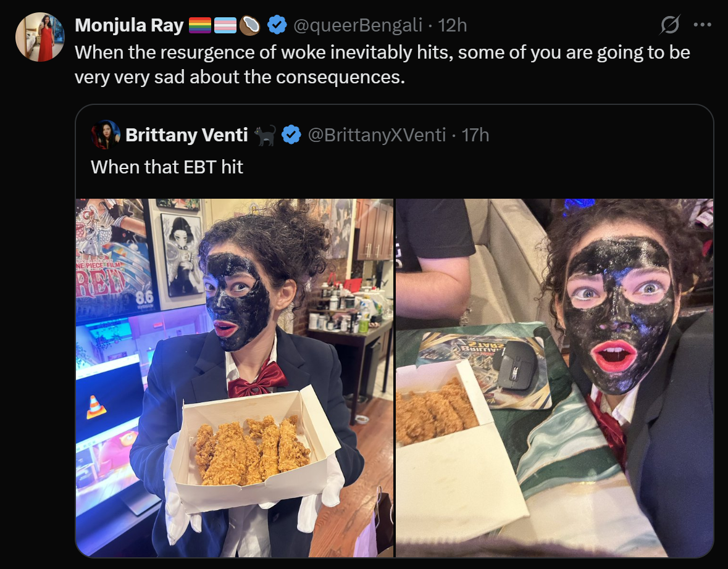Click the Monjula Ray display name
The height and width of the screenshot is (569, 728).
tap(129, 25)
